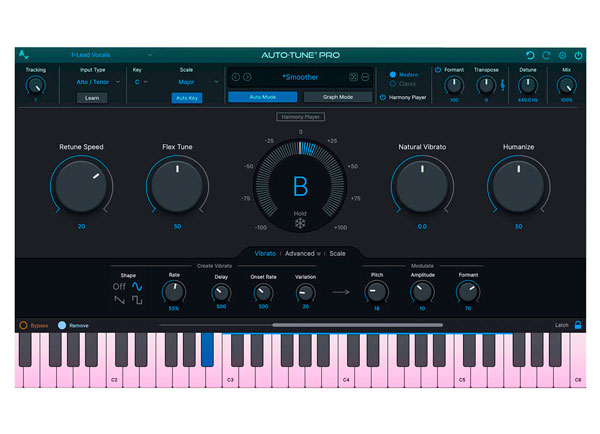Expand the Advanced tab chevron

pyautogui.click(x=318, y=254)
